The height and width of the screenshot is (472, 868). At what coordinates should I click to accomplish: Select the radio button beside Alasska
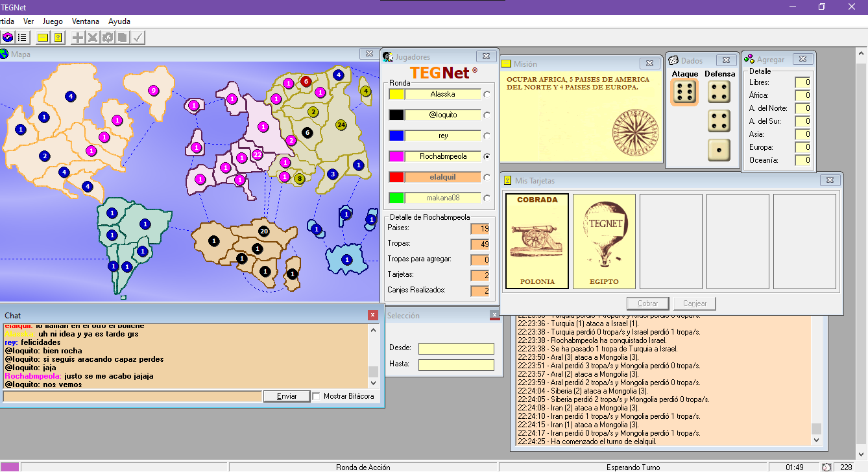pyautogui.click(x=487, y=95)
